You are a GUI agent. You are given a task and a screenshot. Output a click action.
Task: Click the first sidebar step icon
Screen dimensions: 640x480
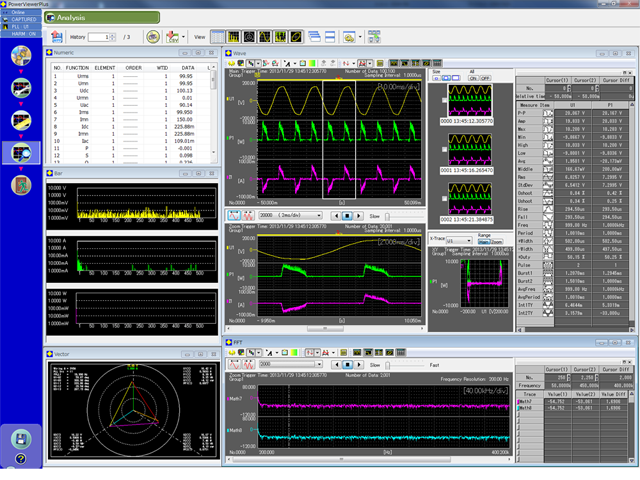coord(21,56)
